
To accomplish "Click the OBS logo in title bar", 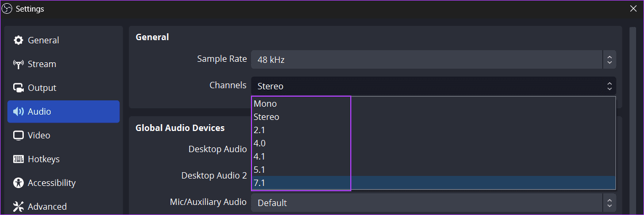I will tap(7, 8).
